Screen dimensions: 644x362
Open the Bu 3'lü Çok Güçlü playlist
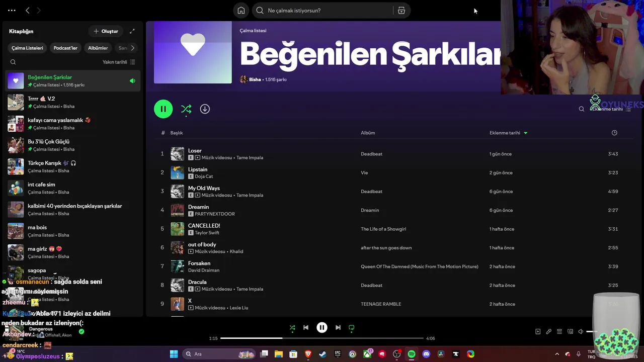pos(73,145)
